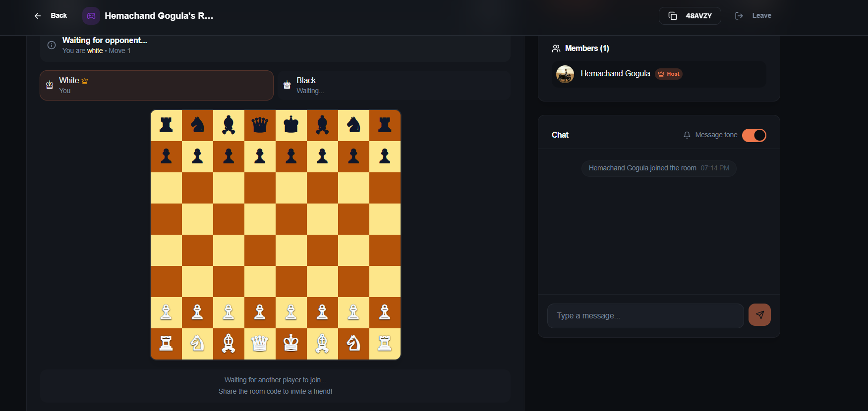
Task: Go back using the Back arrow button
Action: pos(50,16)
